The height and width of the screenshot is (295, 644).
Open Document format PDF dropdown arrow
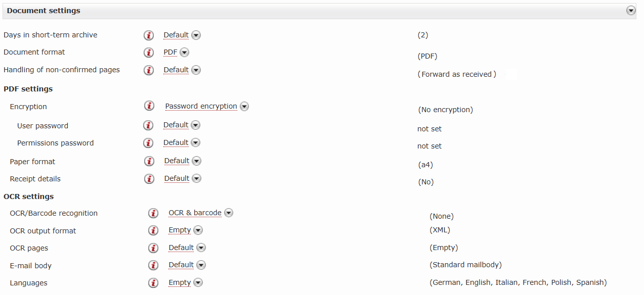pos(185,53)
